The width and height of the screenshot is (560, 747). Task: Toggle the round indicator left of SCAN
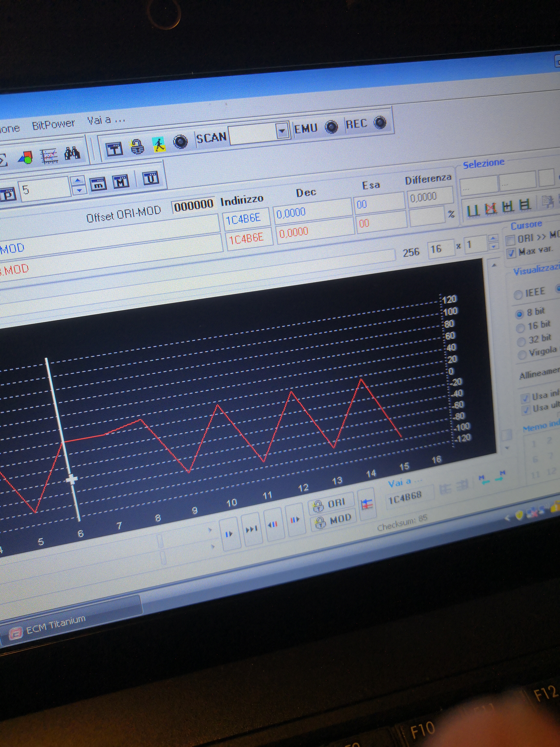pos(181,141)
